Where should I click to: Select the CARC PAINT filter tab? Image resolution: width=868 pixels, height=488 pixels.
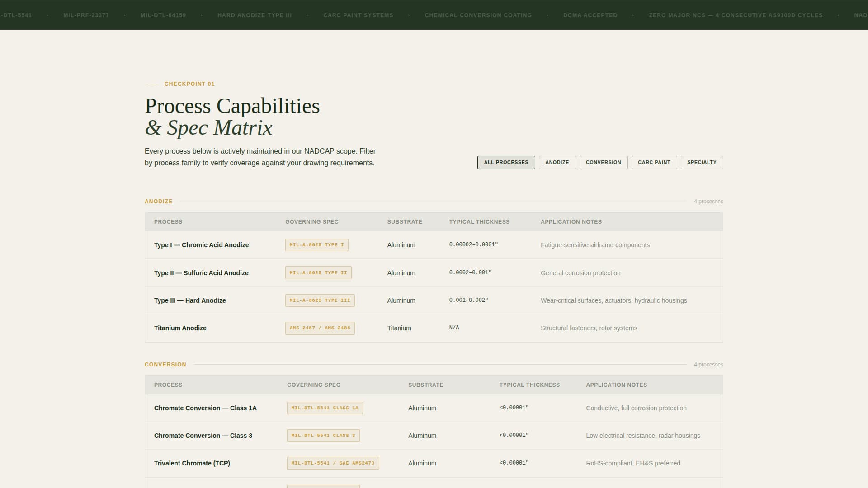(x=654, y=162)
